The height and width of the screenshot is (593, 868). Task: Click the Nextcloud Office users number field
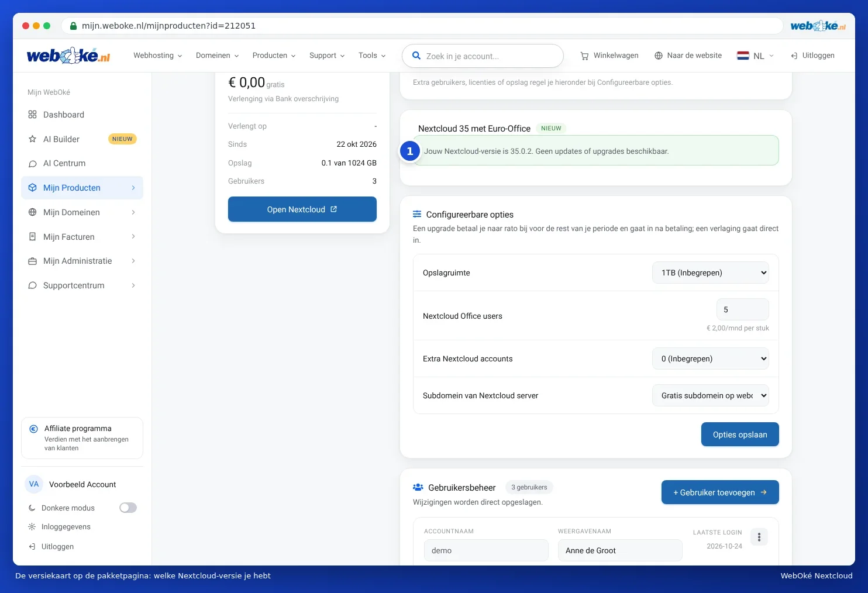tap(743, 309)
